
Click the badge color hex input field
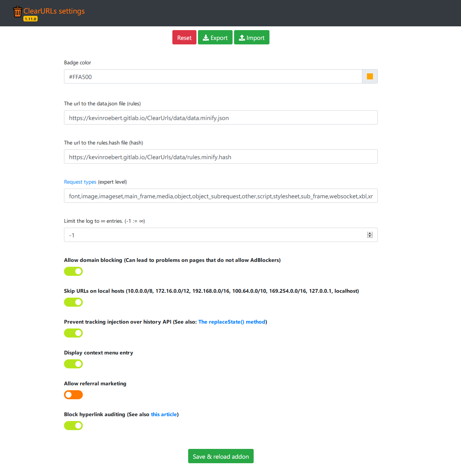click(x=213, y=77)
